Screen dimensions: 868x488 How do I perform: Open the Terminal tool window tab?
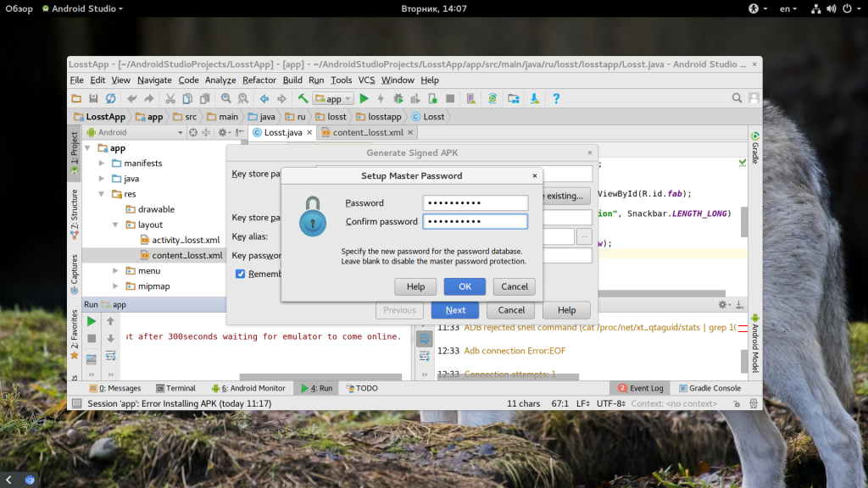click(175, 388)
